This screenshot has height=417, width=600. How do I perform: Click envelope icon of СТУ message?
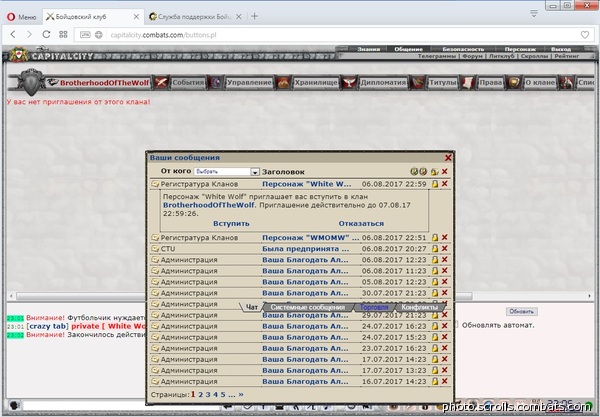coord(155,249)
